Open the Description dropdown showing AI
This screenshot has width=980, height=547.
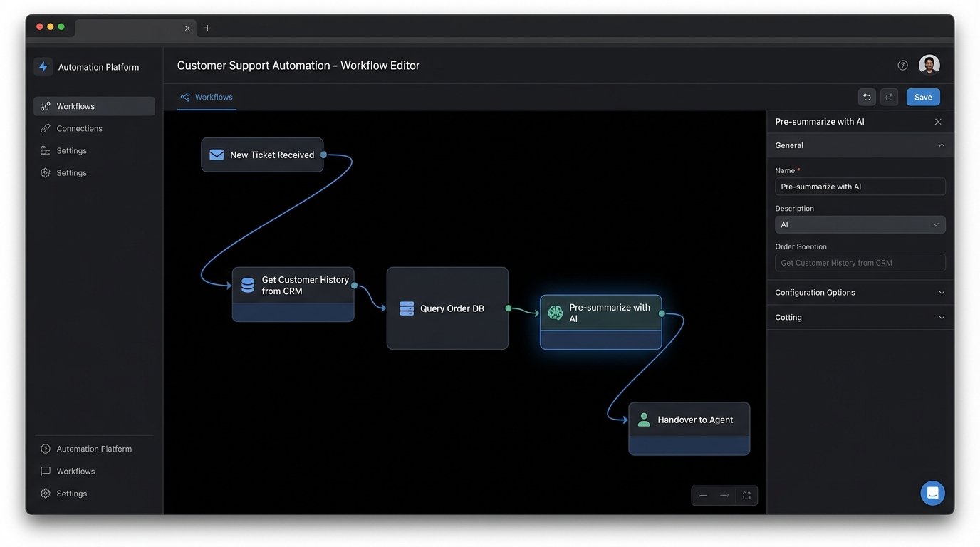point(860,224)
